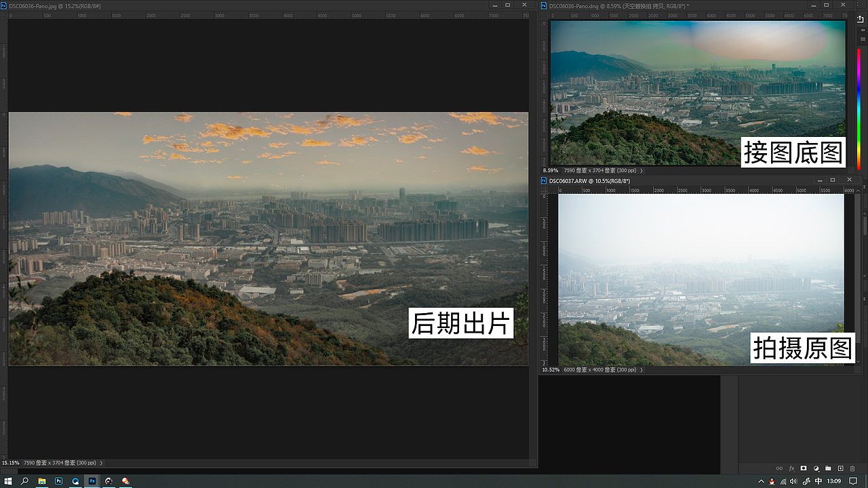Click the share icon at top right
This screenshot has height=488, width=868.
point(861,19)
